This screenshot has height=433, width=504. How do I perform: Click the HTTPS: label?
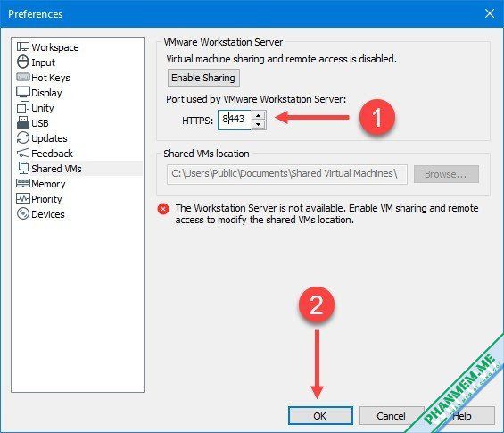pos(197,121)
